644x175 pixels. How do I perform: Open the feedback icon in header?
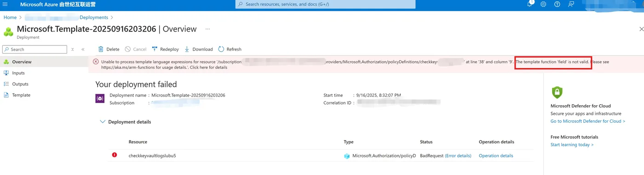571,4
